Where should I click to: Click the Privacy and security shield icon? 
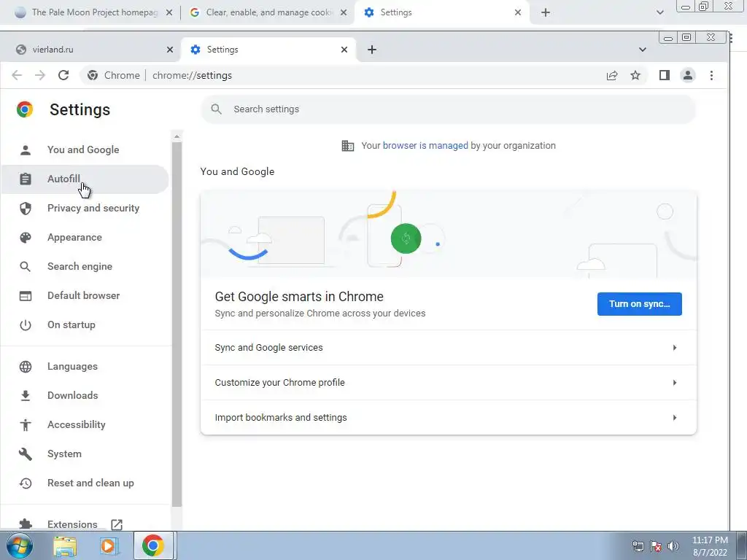click(26, 208)
